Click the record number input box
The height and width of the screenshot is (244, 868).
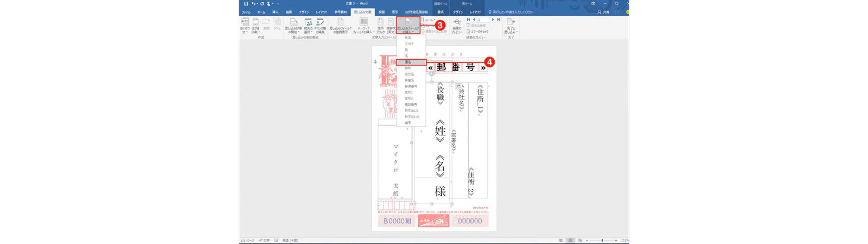coord(483,20)
